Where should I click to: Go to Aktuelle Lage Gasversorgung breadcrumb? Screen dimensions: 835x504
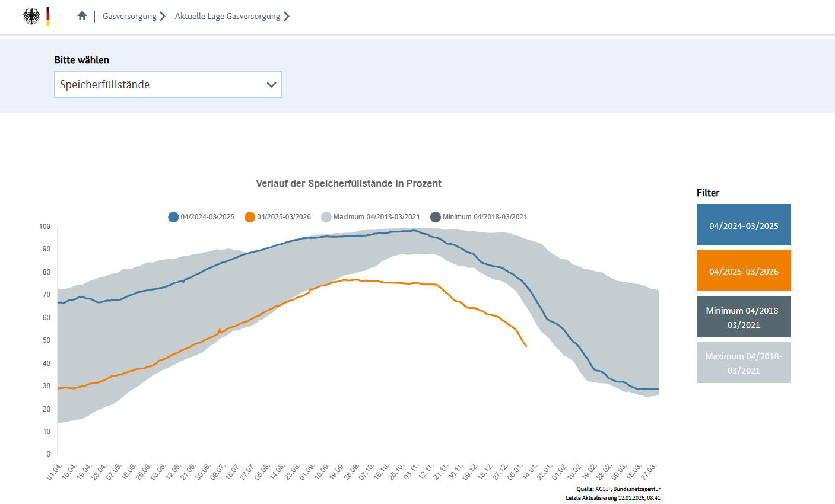(227, 16)
